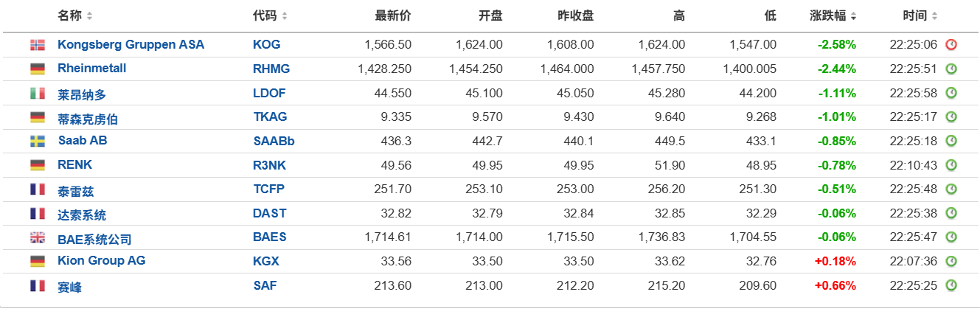980x317 pixels.
Task: Click the Sweden flag icon beside Saab AB
Action: tap(38, 141)
